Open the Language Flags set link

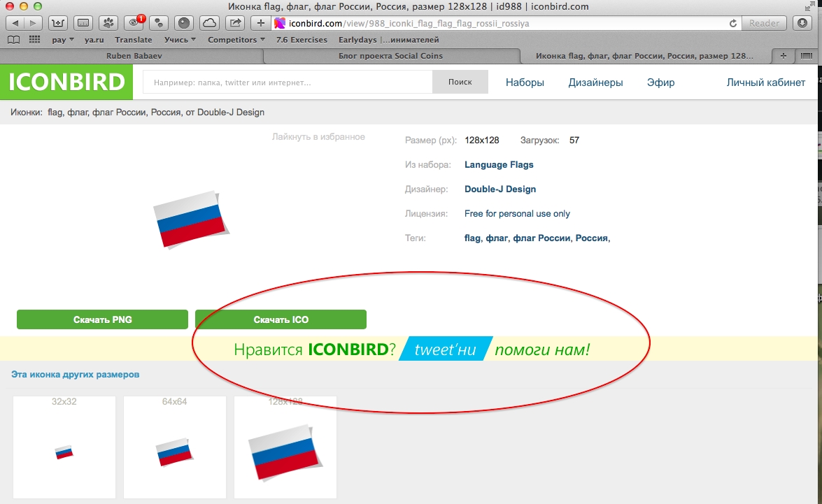coord(499,164)
